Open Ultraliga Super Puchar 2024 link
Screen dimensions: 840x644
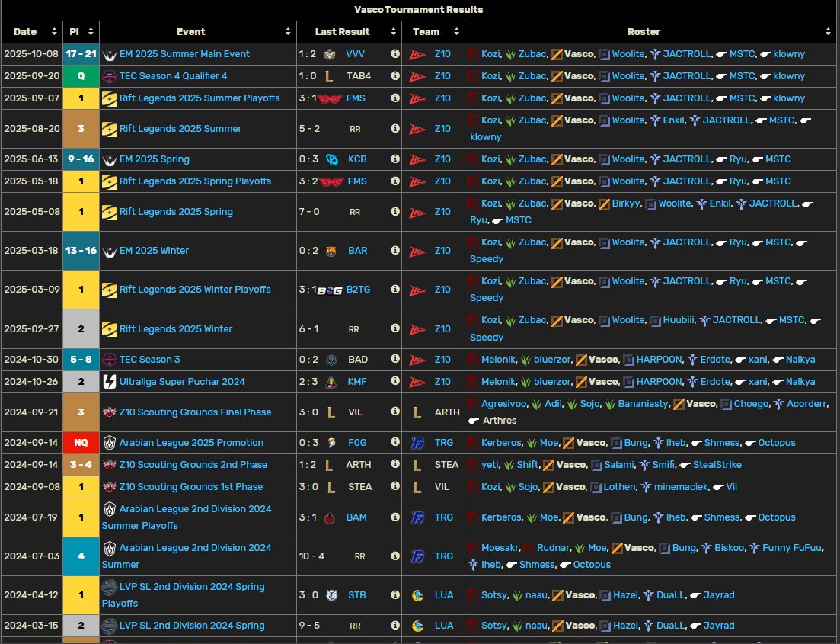[182, 381]
